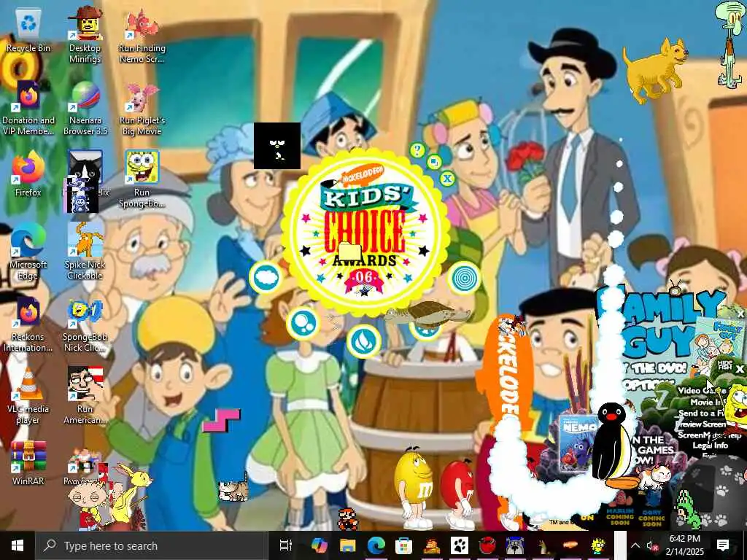Launch Naenara Browser 3.5 shortcut
The width and height of the screenshot is (747, 560).
point(85,108)
